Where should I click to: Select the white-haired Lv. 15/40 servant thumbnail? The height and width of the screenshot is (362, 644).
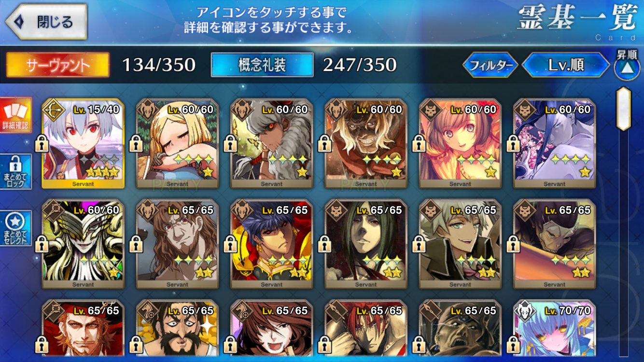point(83,144)
